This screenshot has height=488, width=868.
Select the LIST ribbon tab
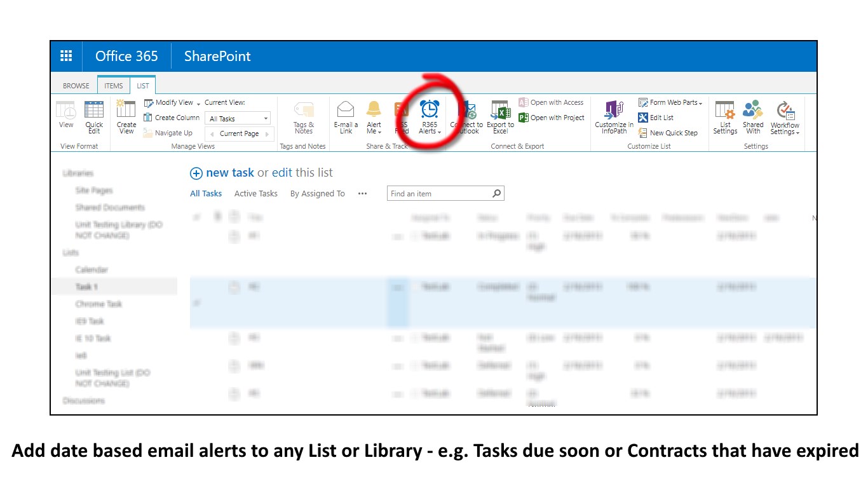[143, 86]
